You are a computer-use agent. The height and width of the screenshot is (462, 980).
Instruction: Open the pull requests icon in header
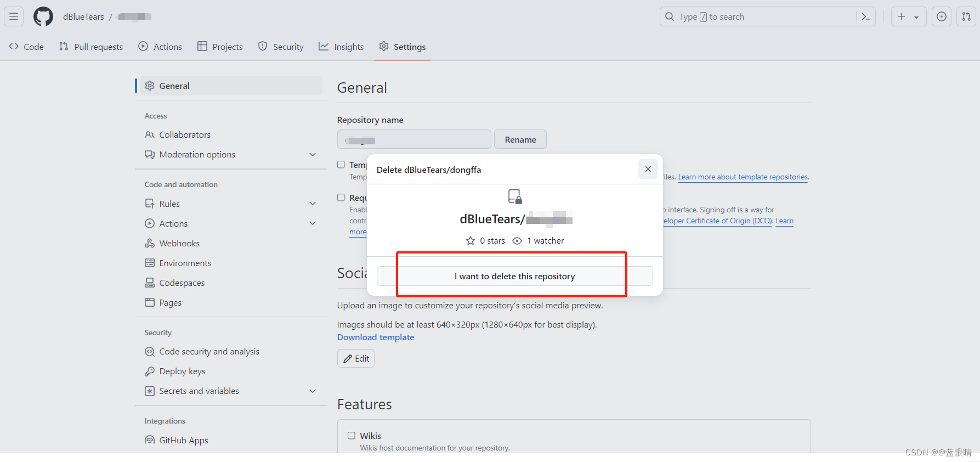click(966, 16)
